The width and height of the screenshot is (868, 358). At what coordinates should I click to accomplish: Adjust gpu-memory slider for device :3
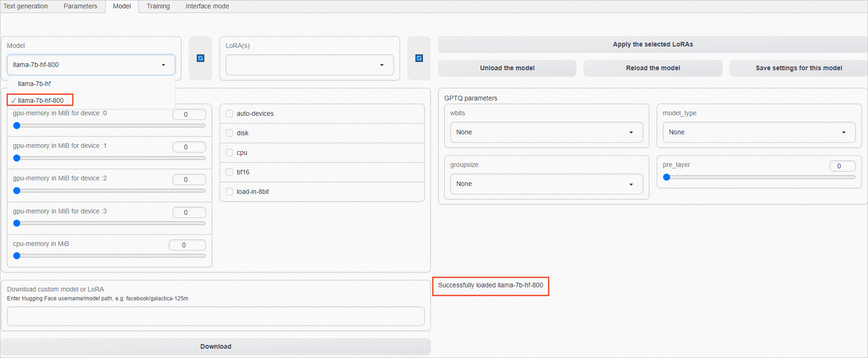coord(109,223)
